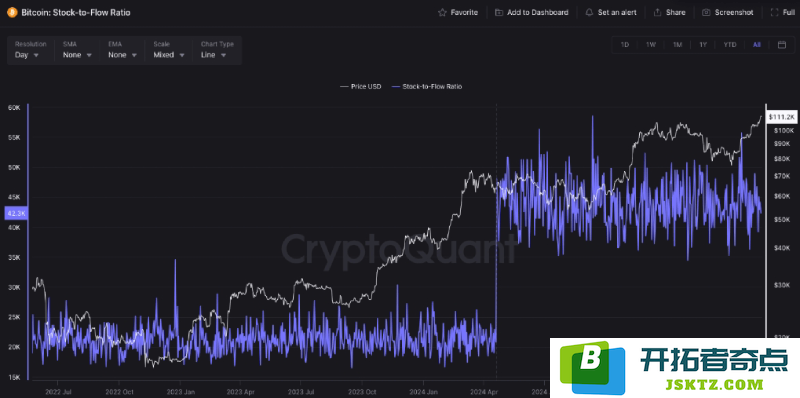
Task: Select the 1W time range
Action: tap(651, 45)
